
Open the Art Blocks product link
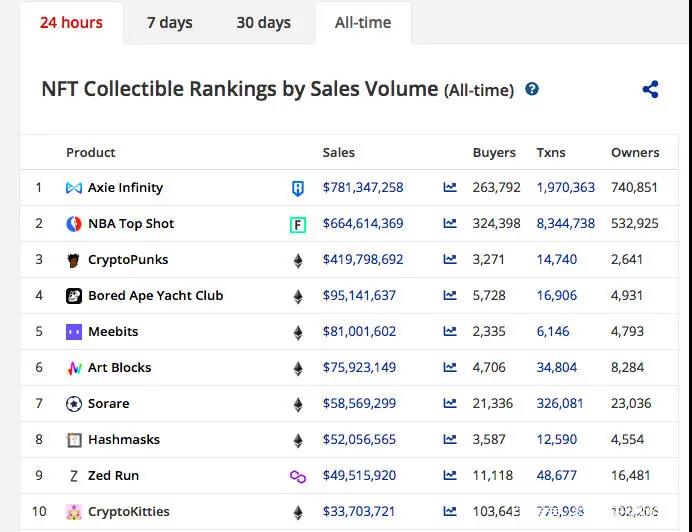click(119, 368)
